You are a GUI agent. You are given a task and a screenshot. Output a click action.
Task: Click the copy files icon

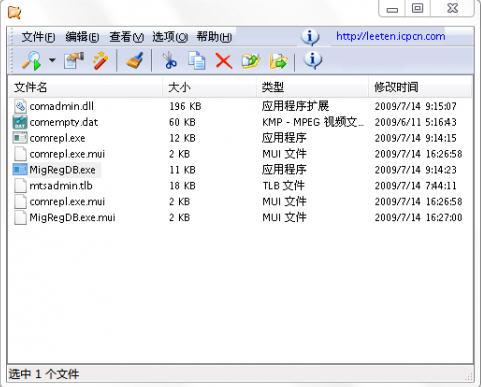197,61
